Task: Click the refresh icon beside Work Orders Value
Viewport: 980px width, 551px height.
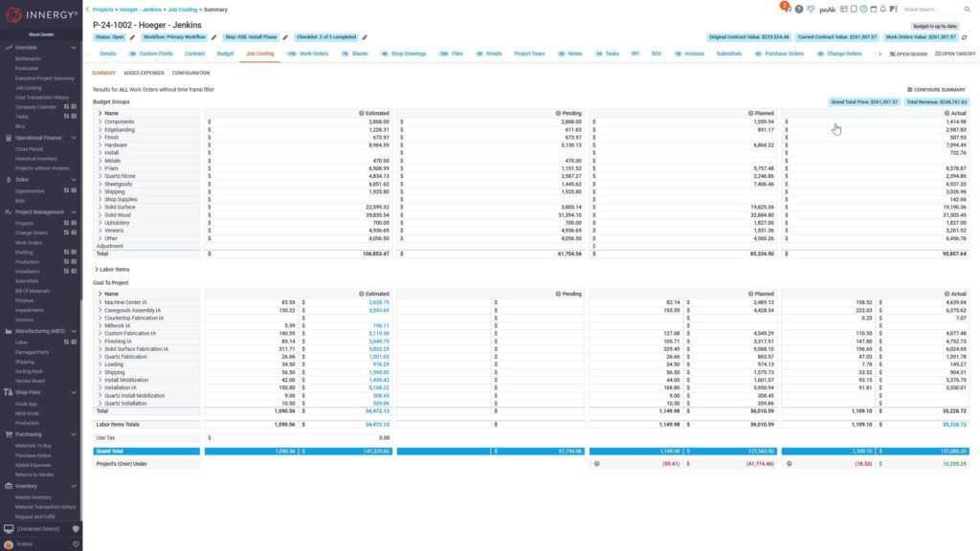Action: [964, 37]
